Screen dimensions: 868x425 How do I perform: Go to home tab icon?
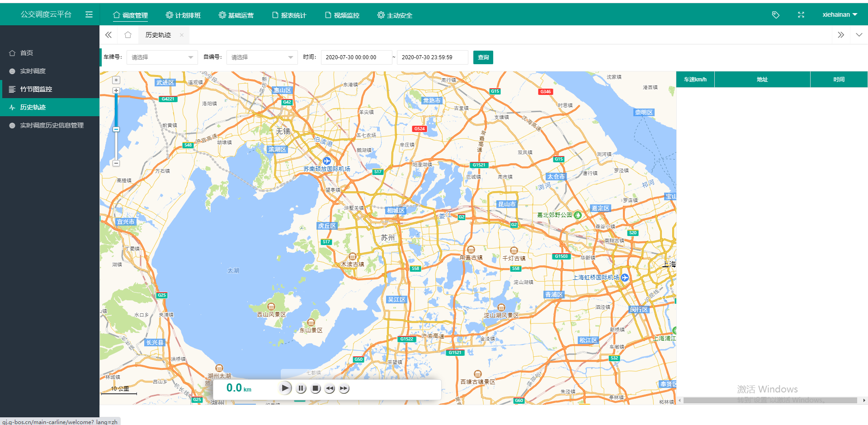click(128, 35)
